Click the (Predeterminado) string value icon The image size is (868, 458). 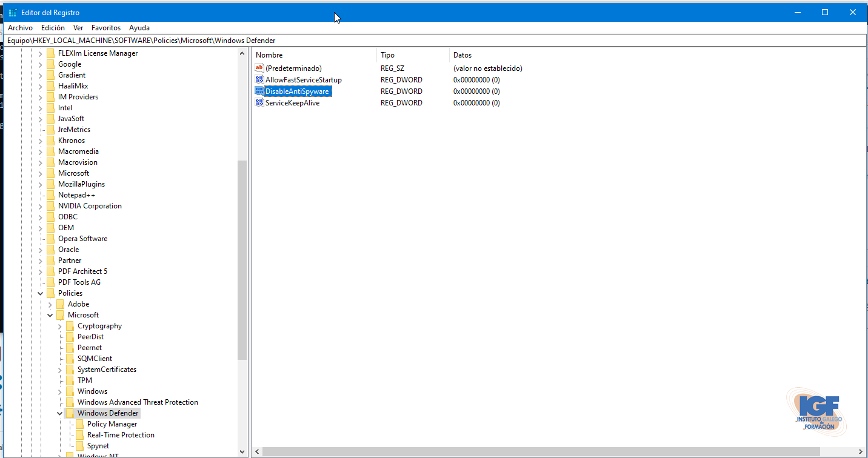point(259,68)
